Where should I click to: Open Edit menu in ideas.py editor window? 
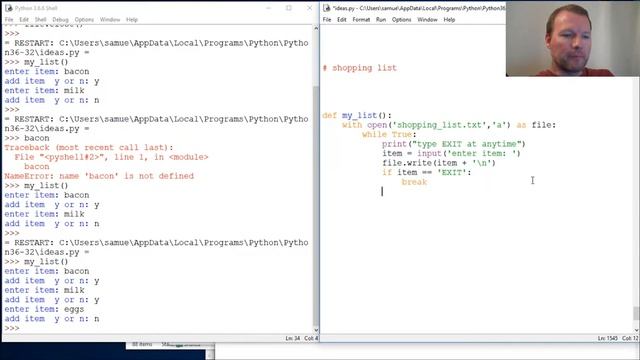click(x=342, y=20)
